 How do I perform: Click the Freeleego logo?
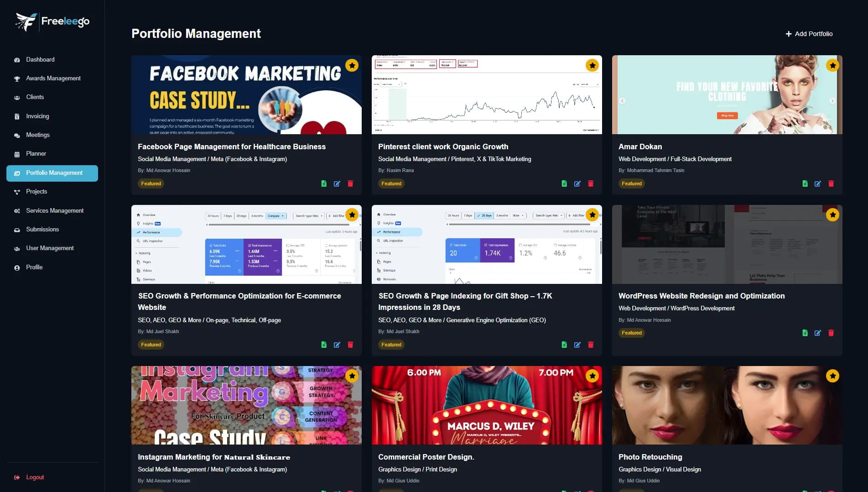pyautogui.click(x=52, y=21)
